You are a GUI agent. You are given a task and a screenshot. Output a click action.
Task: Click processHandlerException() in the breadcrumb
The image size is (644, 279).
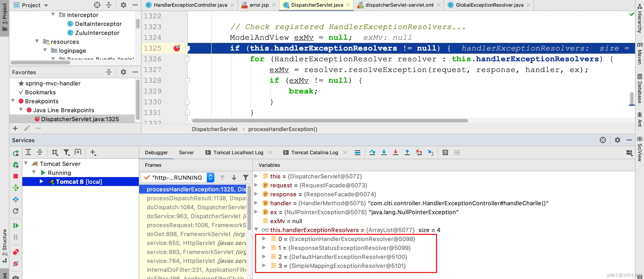pos(282,129)
